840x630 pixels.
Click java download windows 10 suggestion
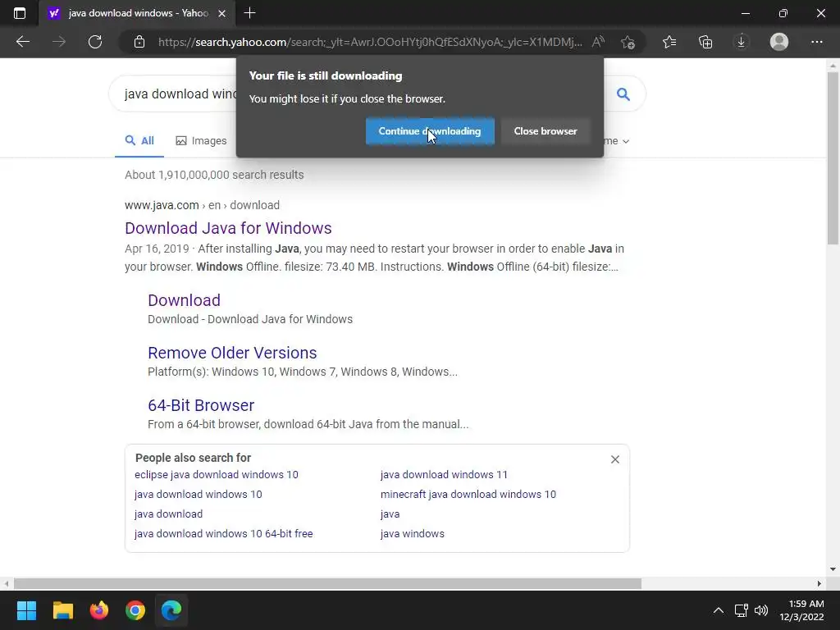point(199,495)
